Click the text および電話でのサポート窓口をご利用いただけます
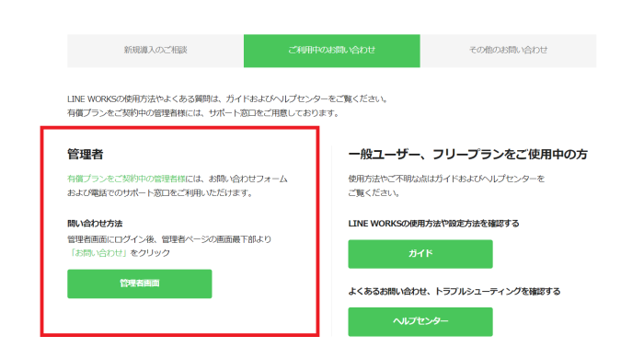 pyautogui.click(x=160, y=192)
